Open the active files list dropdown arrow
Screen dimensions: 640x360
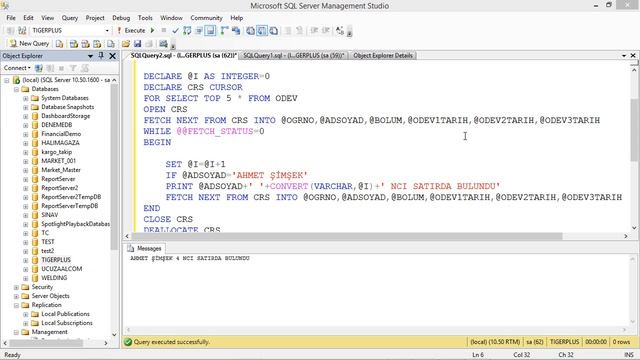click(x=624, y=56)
